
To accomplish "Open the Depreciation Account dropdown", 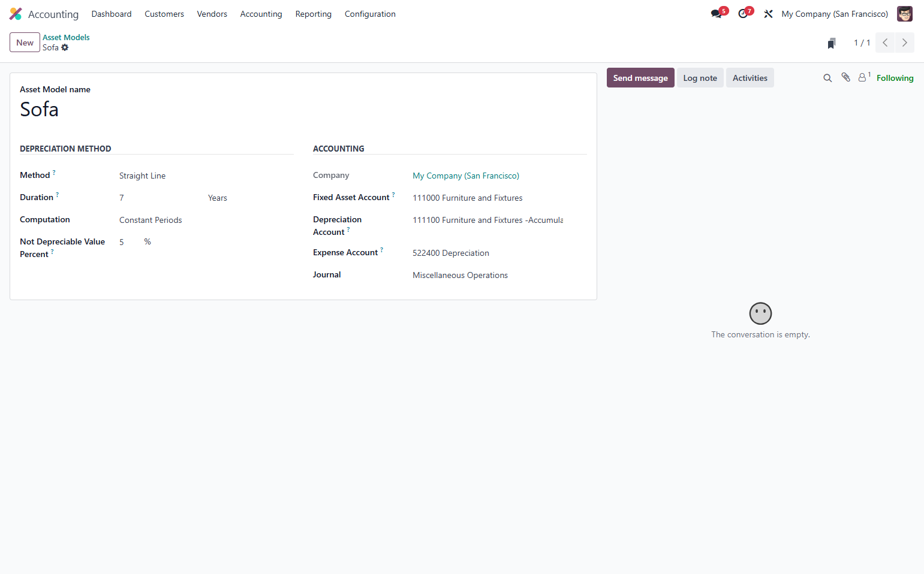I will pyautogui.click(x=499, y=220).
